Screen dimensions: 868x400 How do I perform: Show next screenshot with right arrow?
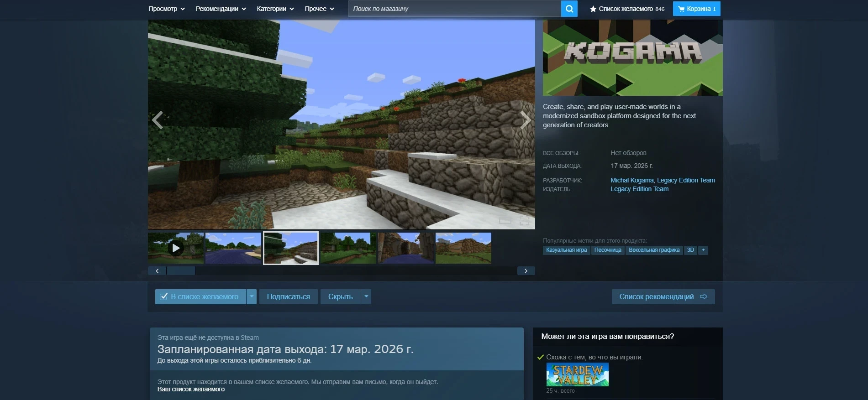(525, 120)
